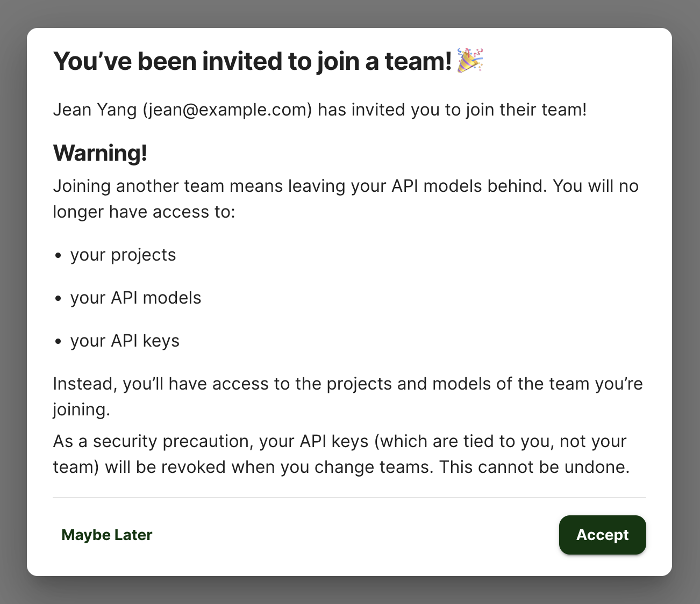700x604 pixels.
Task: Choose Maybe Later to postpone joining
Action: pyautogui.click(x=107, y=535)
